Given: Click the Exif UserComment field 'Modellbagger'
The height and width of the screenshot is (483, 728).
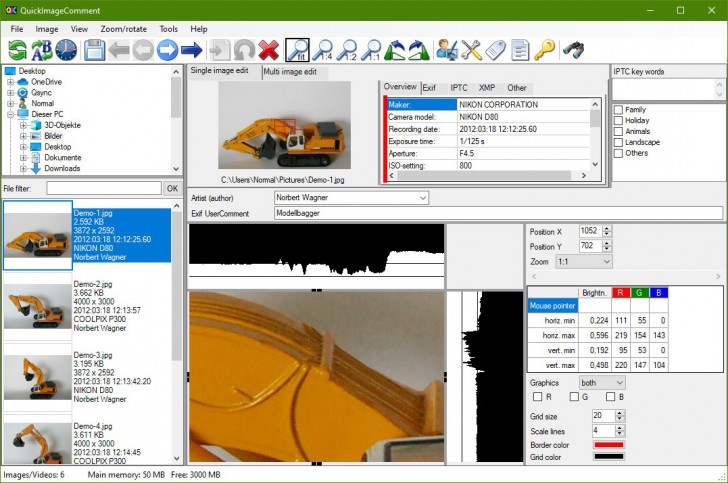Looking at the screenshot, I should [498, 213].
